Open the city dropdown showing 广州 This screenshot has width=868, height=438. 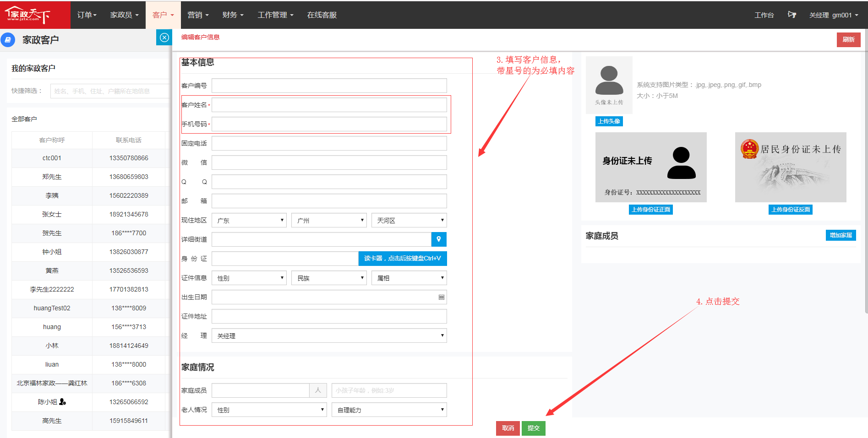(329, 220)
